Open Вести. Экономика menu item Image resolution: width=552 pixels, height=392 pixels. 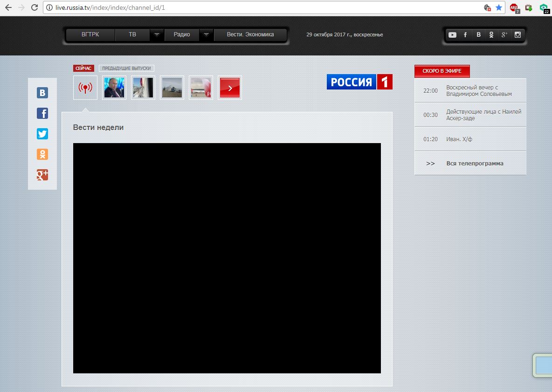point(250,34)
